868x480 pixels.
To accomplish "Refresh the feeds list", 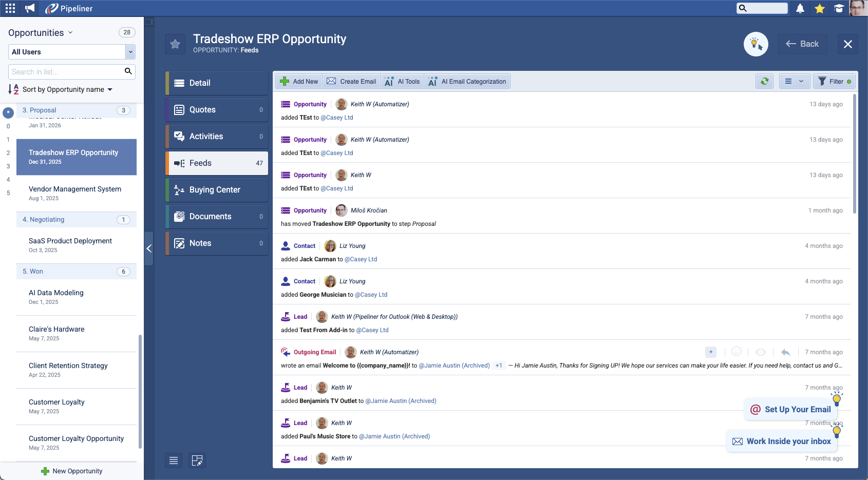I will coord(765,81).
